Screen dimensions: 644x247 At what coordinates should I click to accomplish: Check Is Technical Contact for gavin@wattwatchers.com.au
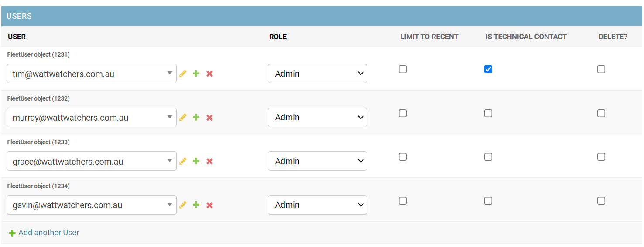[x=488, y=201]
